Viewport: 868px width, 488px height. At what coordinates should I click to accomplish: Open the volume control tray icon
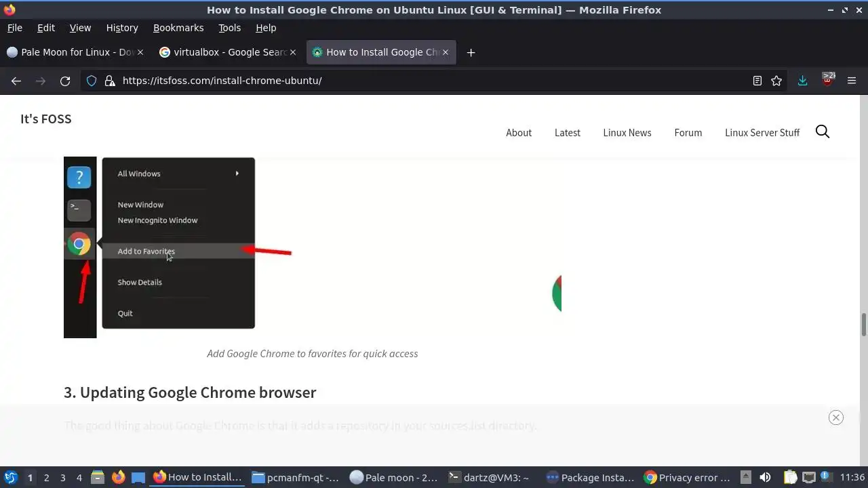(x=766, y=478)
